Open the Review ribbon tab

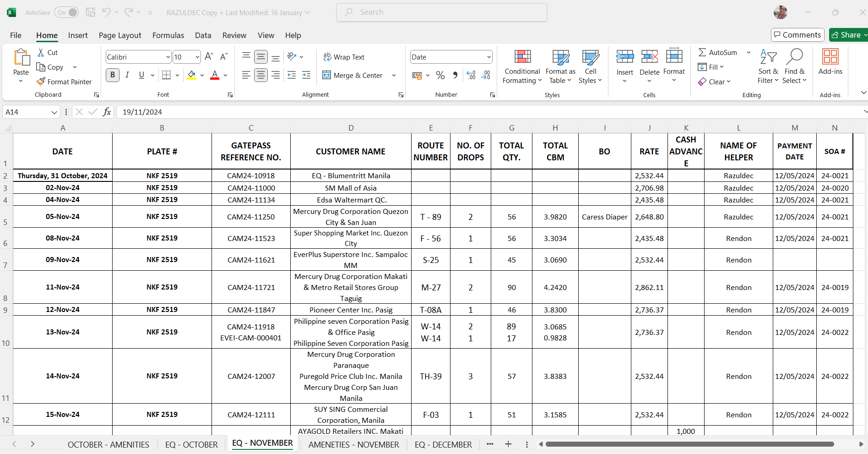(234, 35)
